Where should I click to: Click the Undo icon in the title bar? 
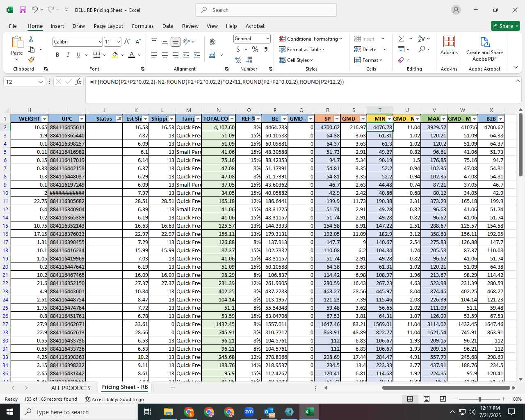click(34, 10)
